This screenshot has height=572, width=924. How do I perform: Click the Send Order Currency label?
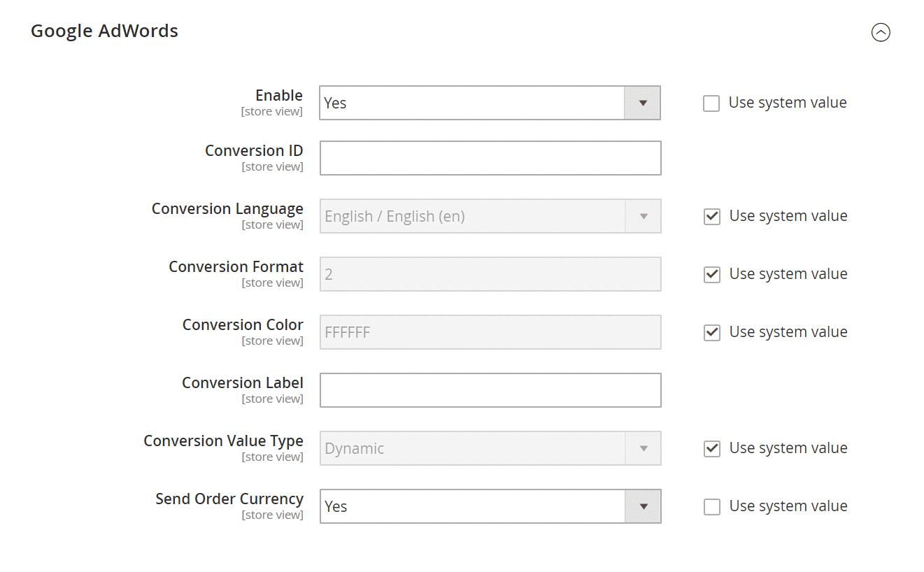pos(229,499)
